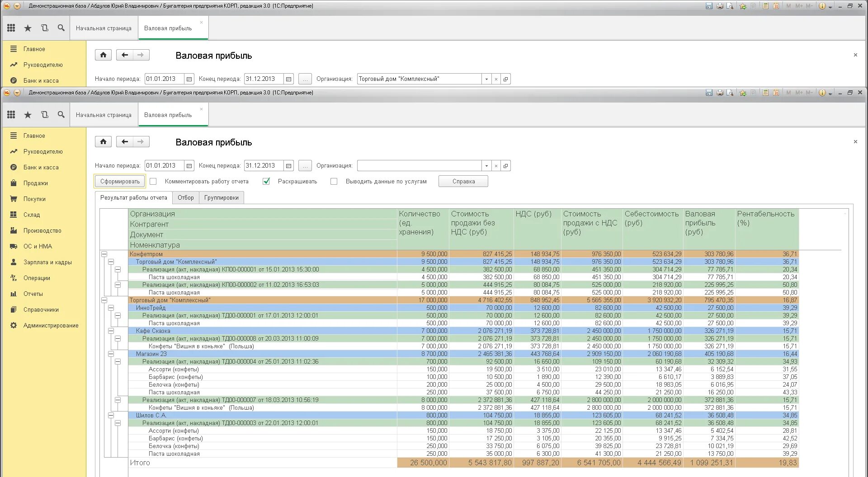This screenshot has width=868, height=477.
Task: Print with printer icon in front window titlebar
Action: click(x=720, y=93)
